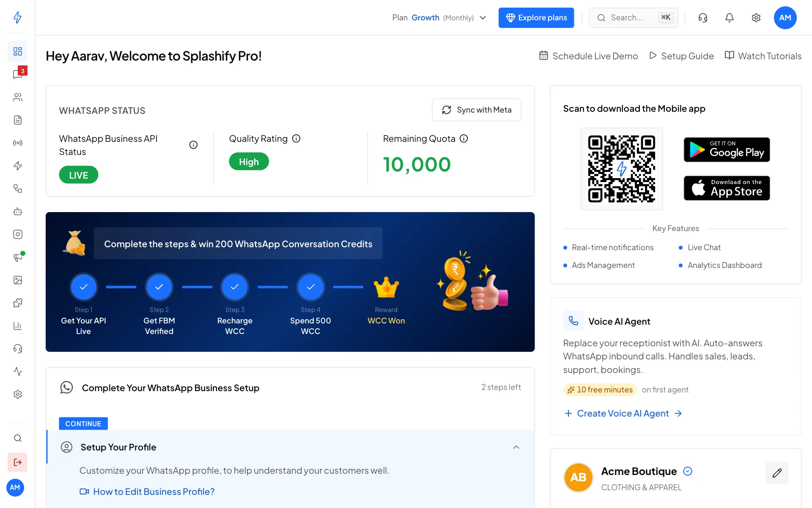Screen dimensions: 812x508
Task: Open media image icon in sidebar
Action: click(x=17, y=280)
